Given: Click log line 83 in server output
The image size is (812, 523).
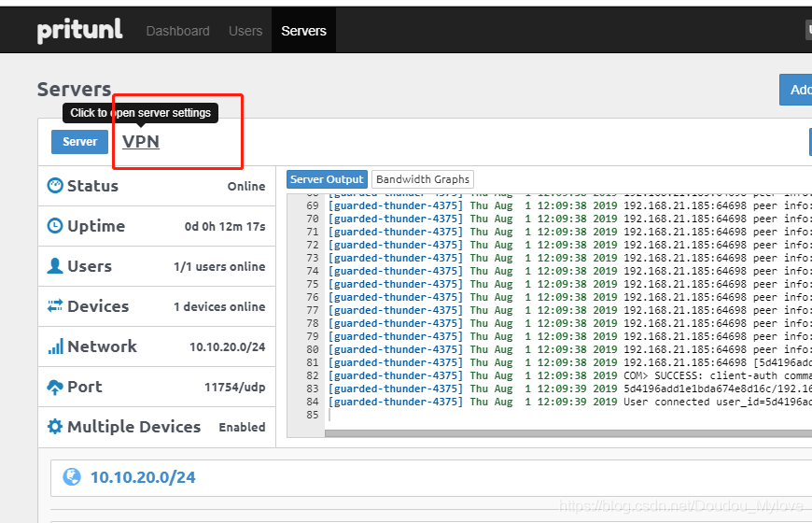Looking at the screenshot, I should point(569,389).
